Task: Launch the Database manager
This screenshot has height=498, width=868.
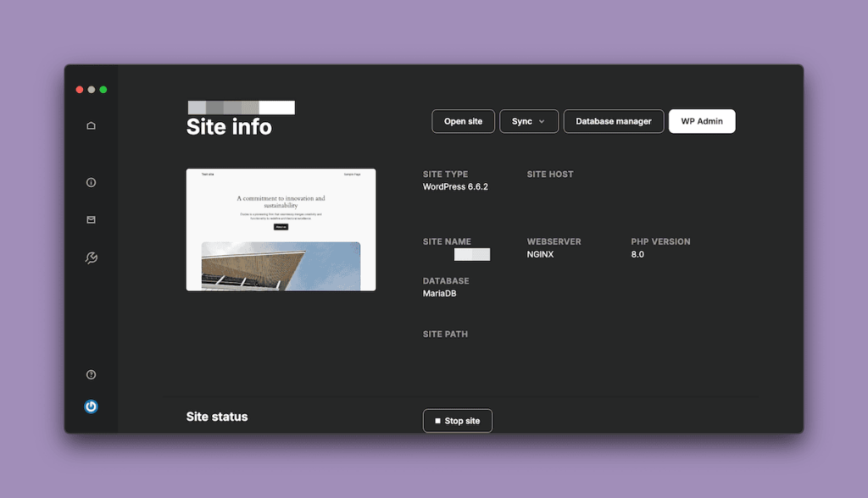Action: pyautogui.click(x=613, y=121)
